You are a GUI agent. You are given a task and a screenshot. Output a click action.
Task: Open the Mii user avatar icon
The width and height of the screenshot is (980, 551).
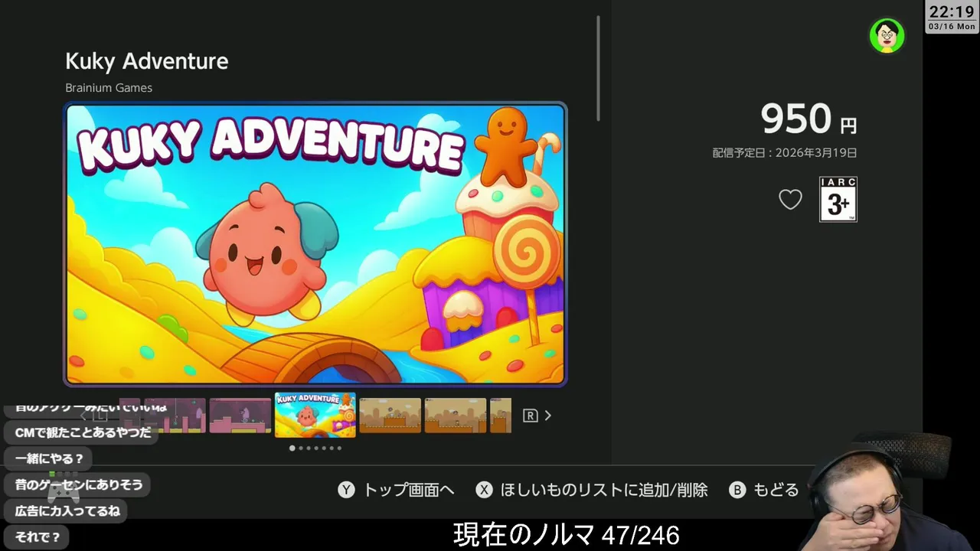[887, 36]
